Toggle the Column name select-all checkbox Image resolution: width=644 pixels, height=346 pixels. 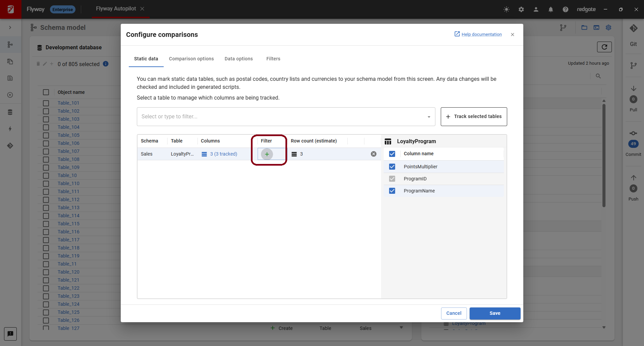[x=392, y=154]
